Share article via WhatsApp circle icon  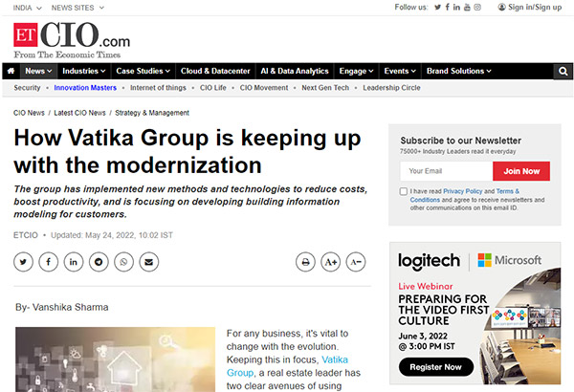pyautogui.click(x=124, y=262)
